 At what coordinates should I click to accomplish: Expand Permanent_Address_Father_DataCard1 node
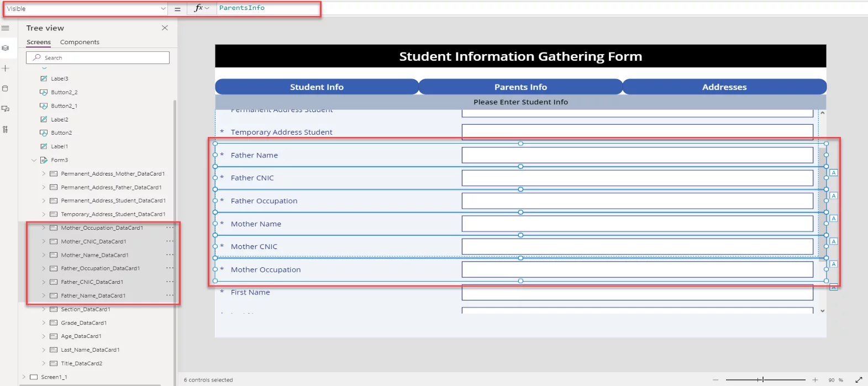click(44, 187)
